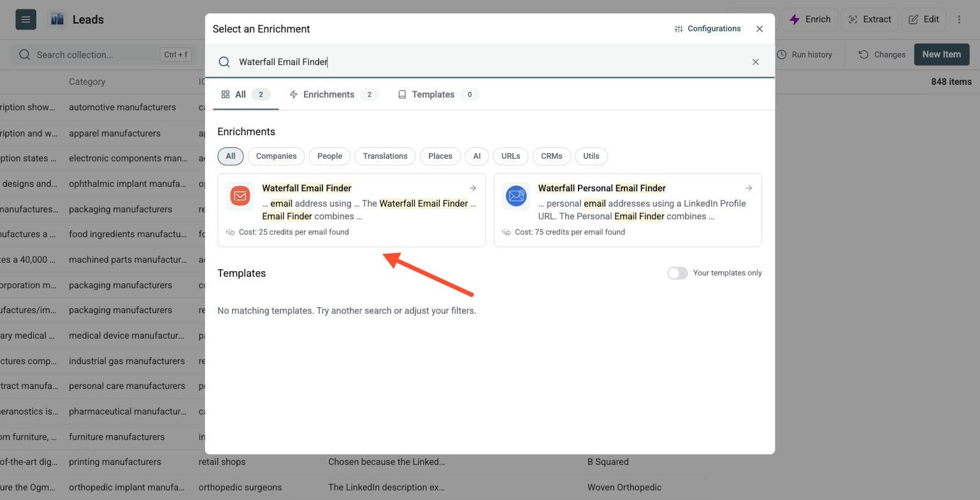Click the Extract button
980x500 pixels.
tap(870, 19)
